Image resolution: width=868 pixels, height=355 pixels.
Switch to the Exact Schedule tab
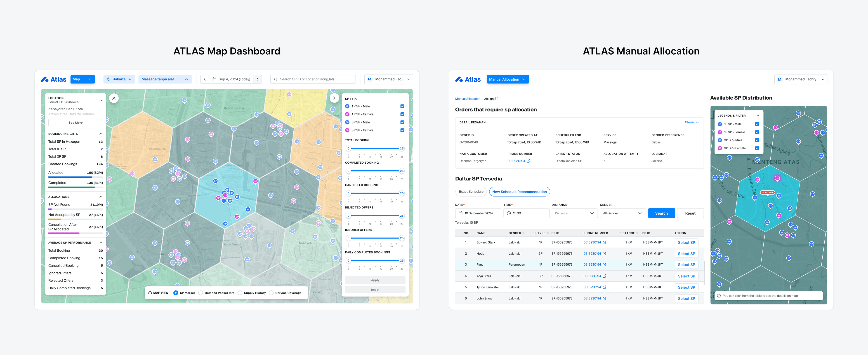pyautogui.click(x=471, y=192)
